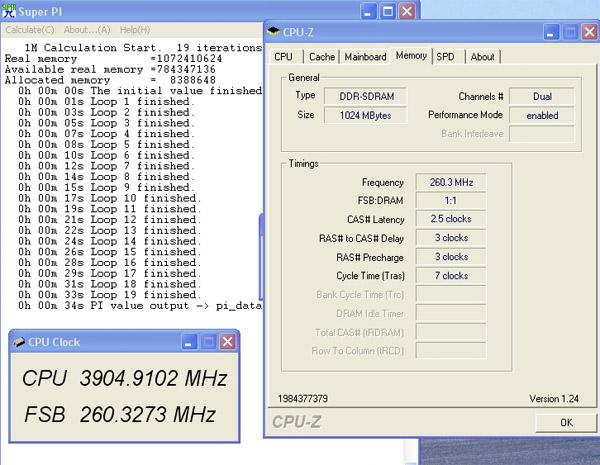Maximize the Super PI window
Screen dimensions: 600x465
click(387, 12)
